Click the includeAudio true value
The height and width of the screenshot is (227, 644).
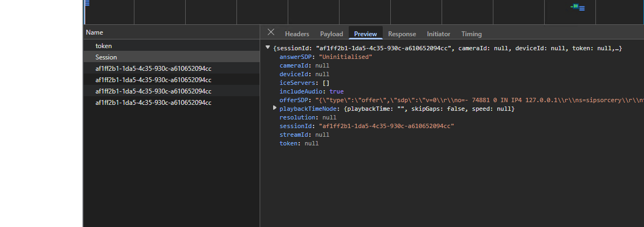(x=336, y=91)
